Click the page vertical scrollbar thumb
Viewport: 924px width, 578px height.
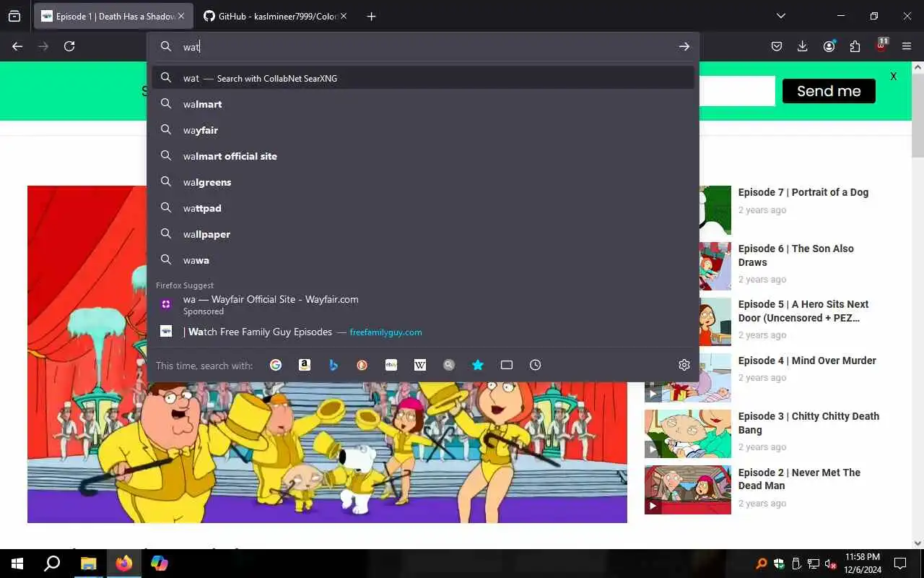point(918,116)
